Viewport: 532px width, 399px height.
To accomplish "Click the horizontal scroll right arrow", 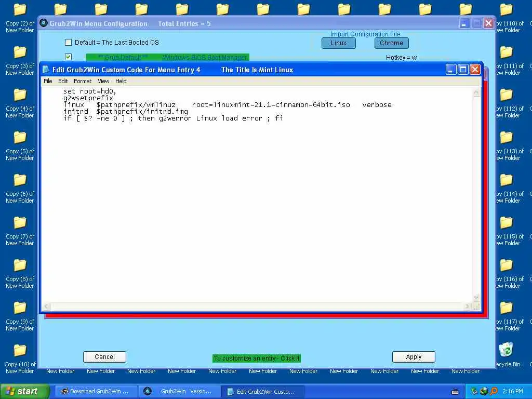I will [467, 307].
